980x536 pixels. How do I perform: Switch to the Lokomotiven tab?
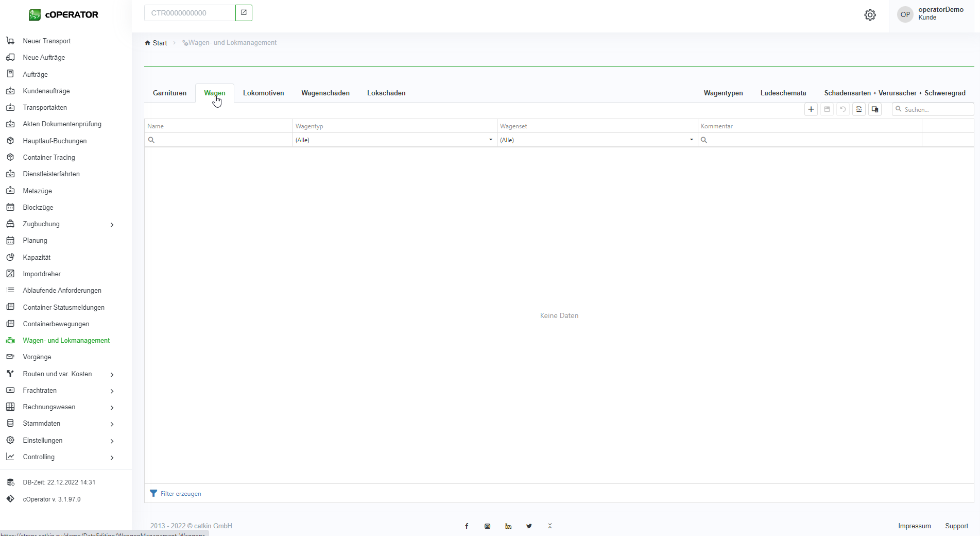pos(263,93)
